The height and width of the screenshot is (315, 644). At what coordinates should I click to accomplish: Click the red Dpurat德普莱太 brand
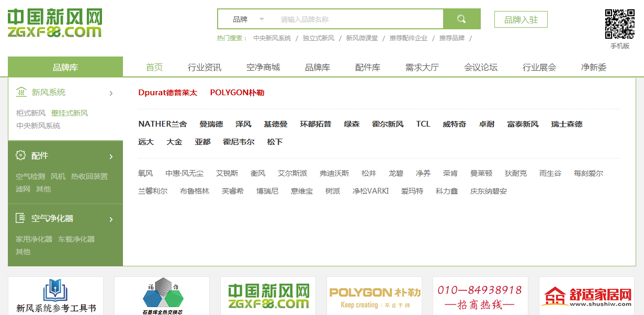click(x=168, y=93)
